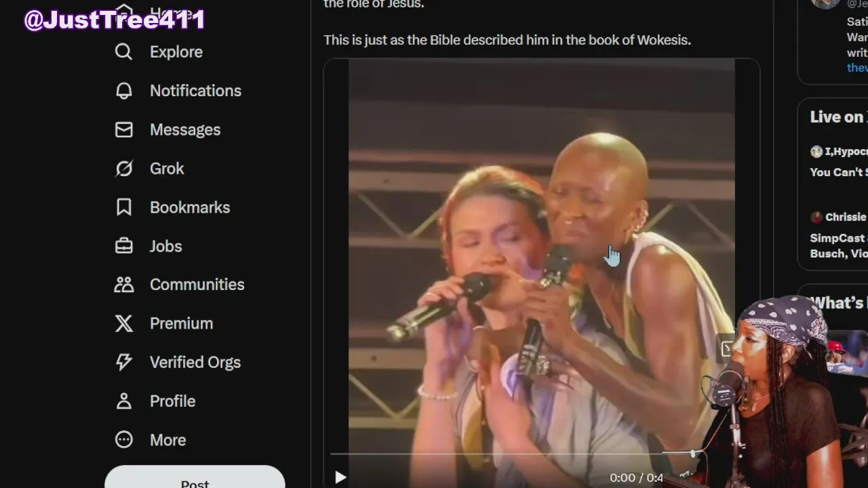The image size is (868, 488).
Task: Select the Communities menu label
Action: [197, 285]
